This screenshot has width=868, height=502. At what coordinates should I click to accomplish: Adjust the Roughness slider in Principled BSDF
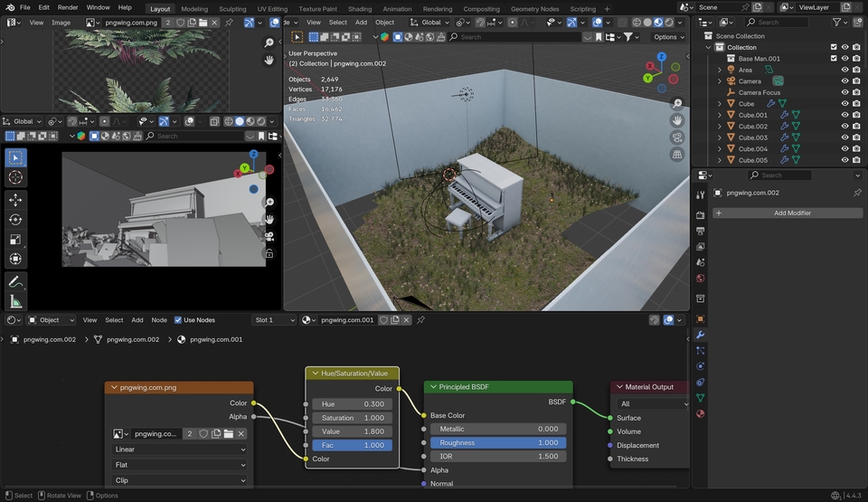coord(498,443)
